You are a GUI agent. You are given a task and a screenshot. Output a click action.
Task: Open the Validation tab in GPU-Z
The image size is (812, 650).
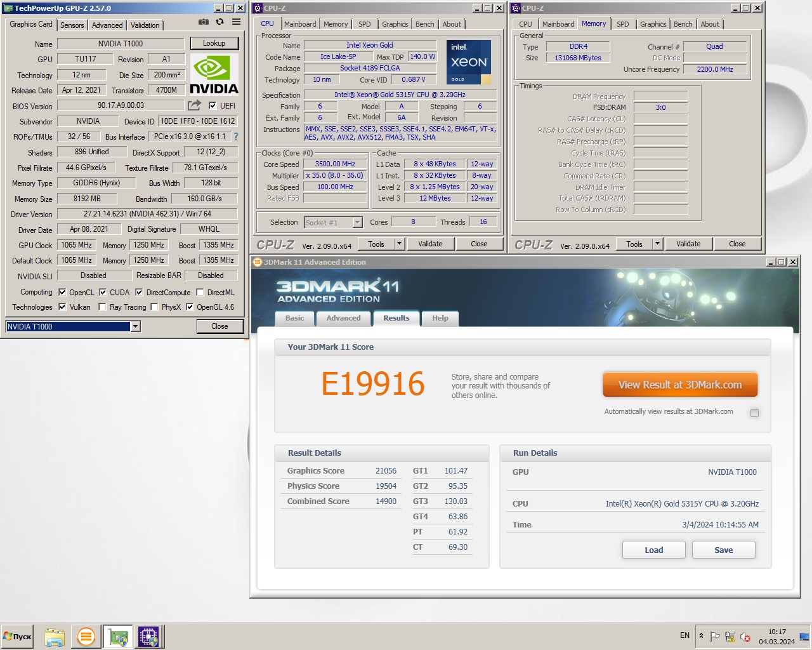click(x=145, y=25)
